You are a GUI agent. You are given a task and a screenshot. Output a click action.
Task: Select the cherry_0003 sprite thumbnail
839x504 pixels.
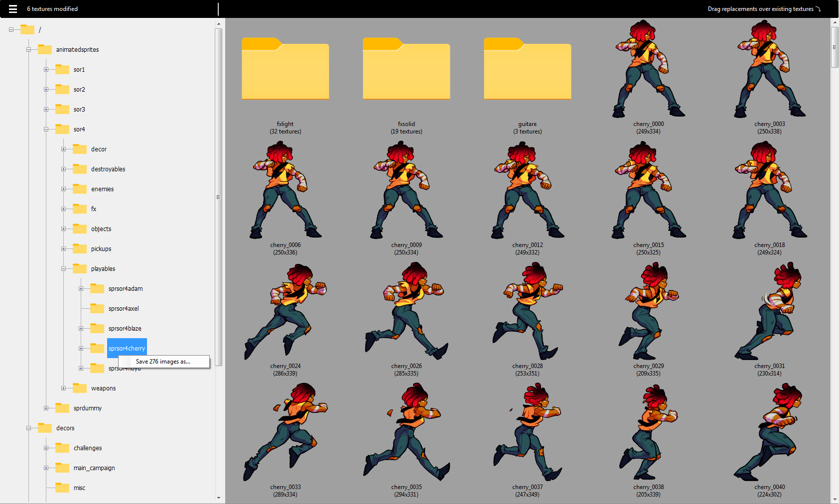pyautogui.click(x=770, y=69)
